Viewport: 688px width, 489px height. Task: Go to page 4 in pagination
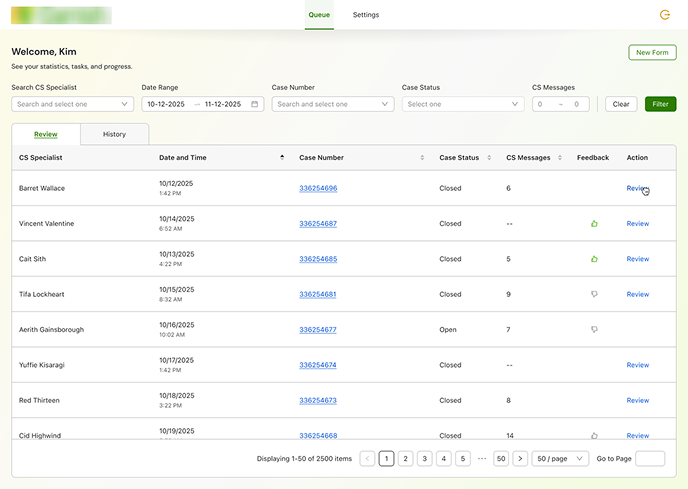(x=444, y=458)
